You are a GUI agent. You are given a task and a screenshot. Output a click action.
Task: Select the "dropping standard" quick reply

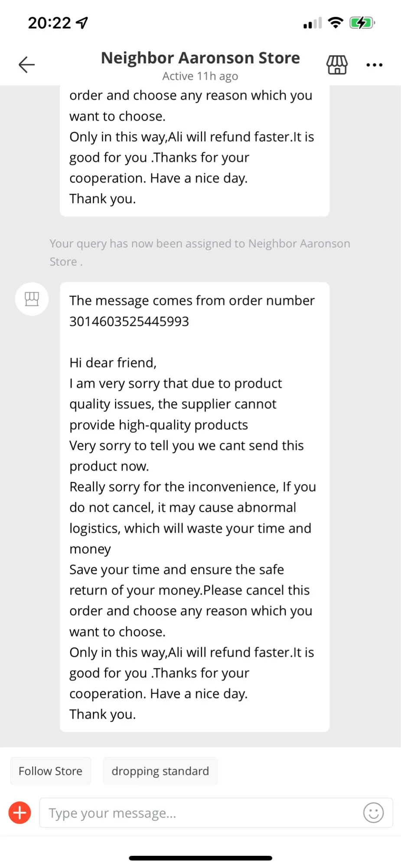click(160, 771)
